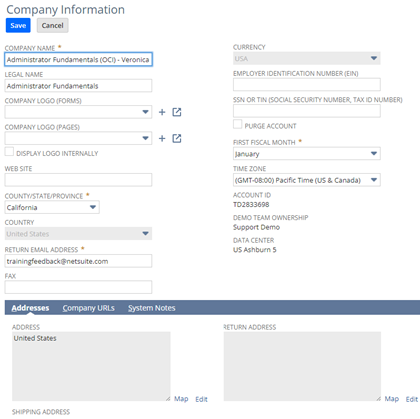The height and width of the screenshot is (419, 420).
Task: Open Company Logo (Forms) in new window icon
Action: 177,112
